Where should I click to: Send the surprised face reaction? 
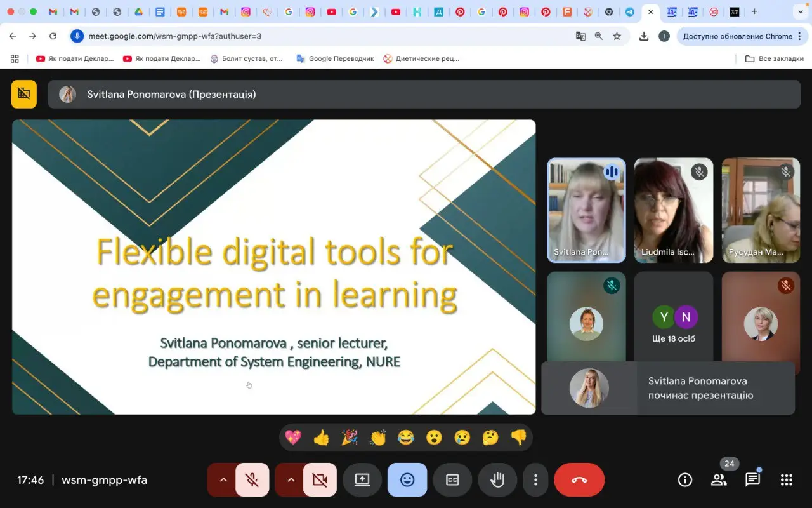tap(434, 438)
